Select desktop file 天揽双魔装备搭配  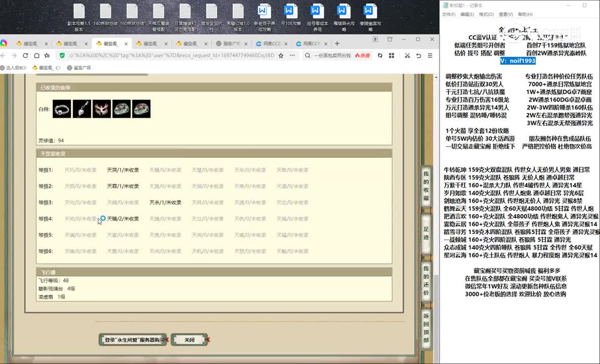pos(158,18)
